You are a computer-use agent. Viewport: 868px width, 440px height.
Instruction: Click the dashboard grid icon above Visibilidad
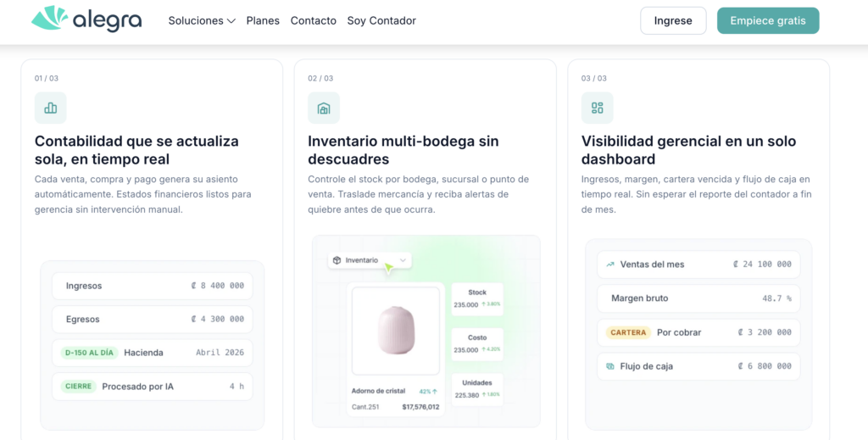[598, 108]
